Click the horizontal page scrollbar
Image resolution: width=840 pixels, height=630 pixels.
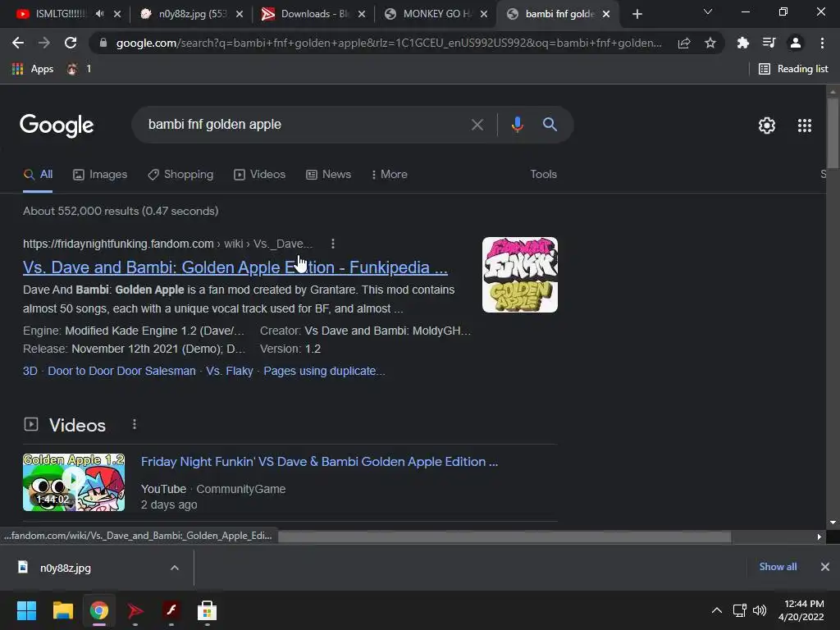(x=504, y=536)
